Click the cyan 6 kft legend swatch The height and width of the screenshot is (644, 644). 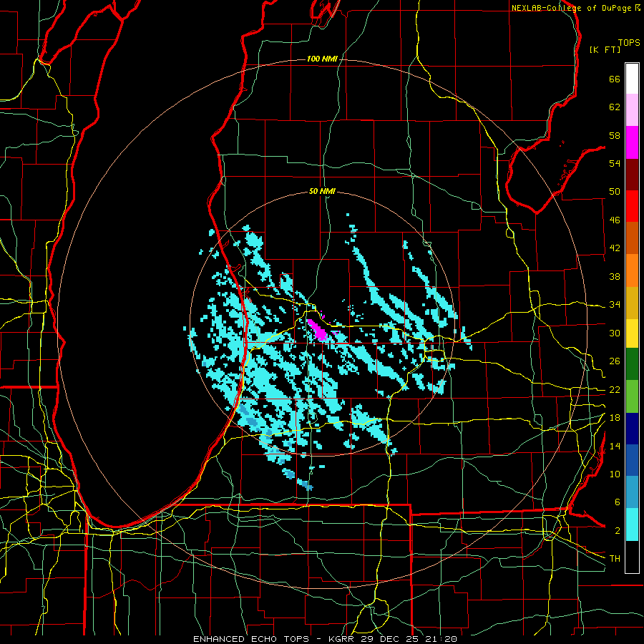[x=632, y=525]
